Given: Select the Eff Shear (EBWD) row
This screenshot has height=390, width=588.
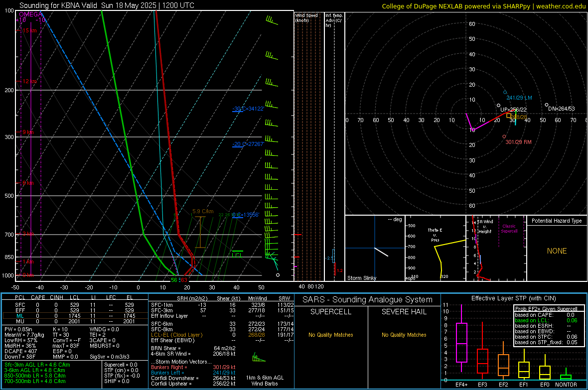Looking at the screenshot, I should click(222, 341).
